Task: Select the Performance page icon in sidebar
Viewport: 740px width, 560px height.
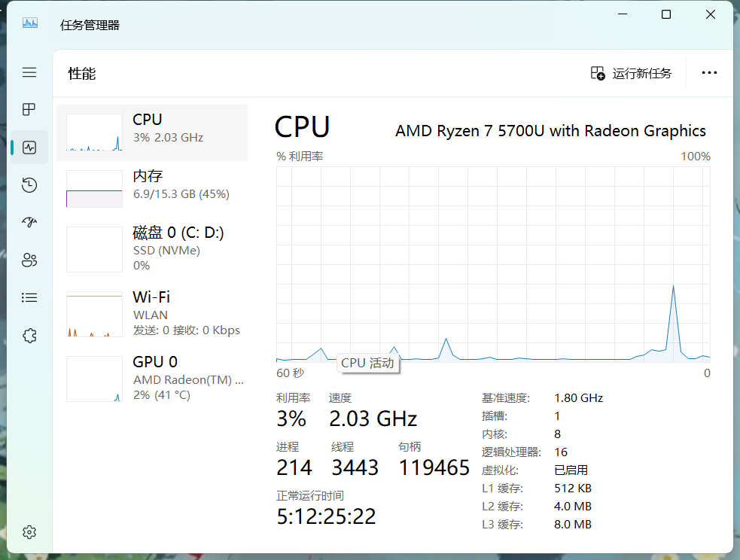Action: click(29, 148)
